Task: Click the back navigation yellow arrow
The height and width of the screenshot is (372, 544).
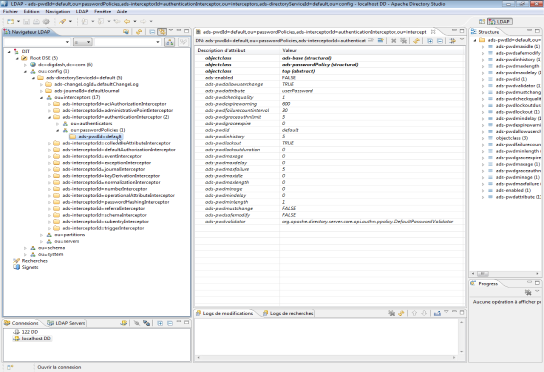Action: click(x=127, y=22)
